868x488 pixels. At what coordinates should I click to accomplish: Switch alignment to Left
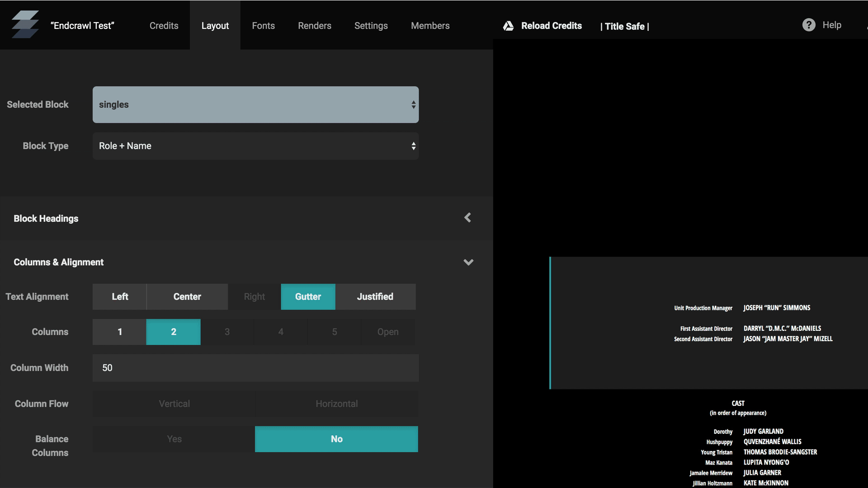click(x=119, y=296)
